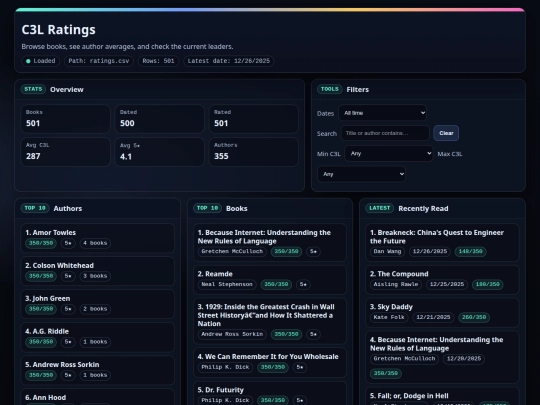
Task: Select the Dated 500 stat card
Action: click(159, 119)
